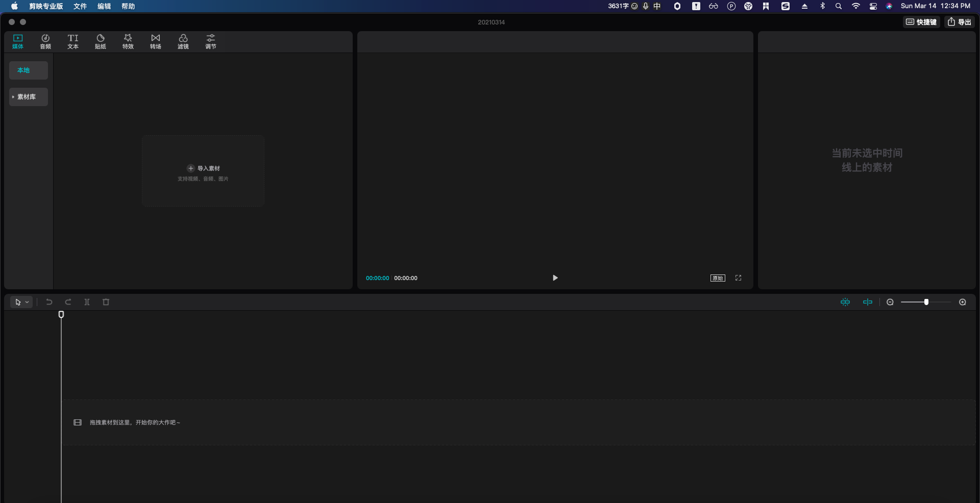
Task: Open the 剪映专业版 app menu
Action: coord(46,6)
